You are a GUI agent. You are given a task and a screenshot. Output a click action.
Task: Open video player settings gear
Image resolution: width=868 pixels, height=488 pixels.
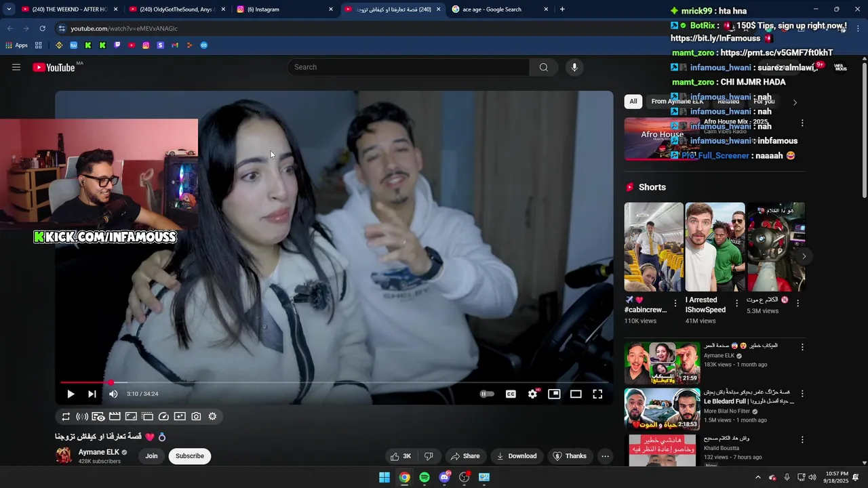point(533,394)
